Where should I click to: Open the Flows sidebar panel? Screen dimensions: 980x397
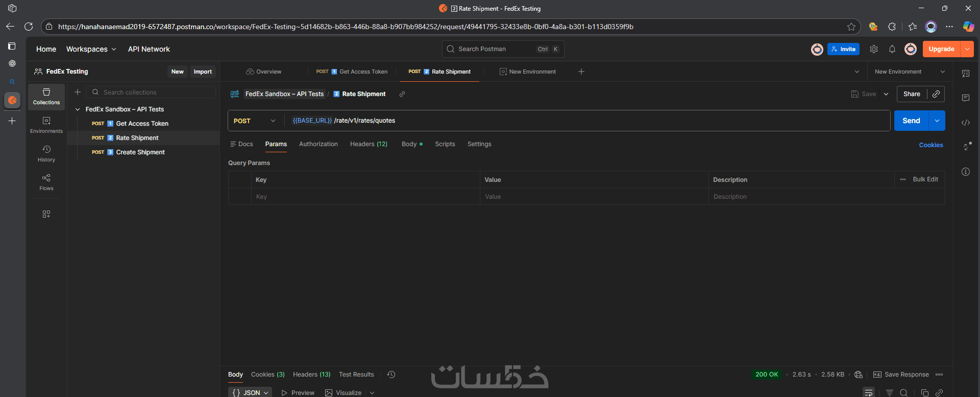[x=46, y=182]
